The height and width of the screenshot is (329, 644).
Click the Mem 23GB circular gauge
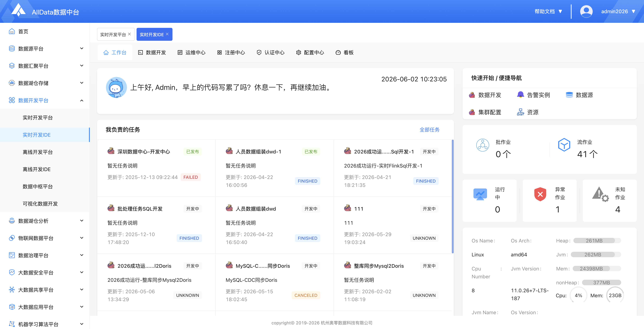[615, 295]
